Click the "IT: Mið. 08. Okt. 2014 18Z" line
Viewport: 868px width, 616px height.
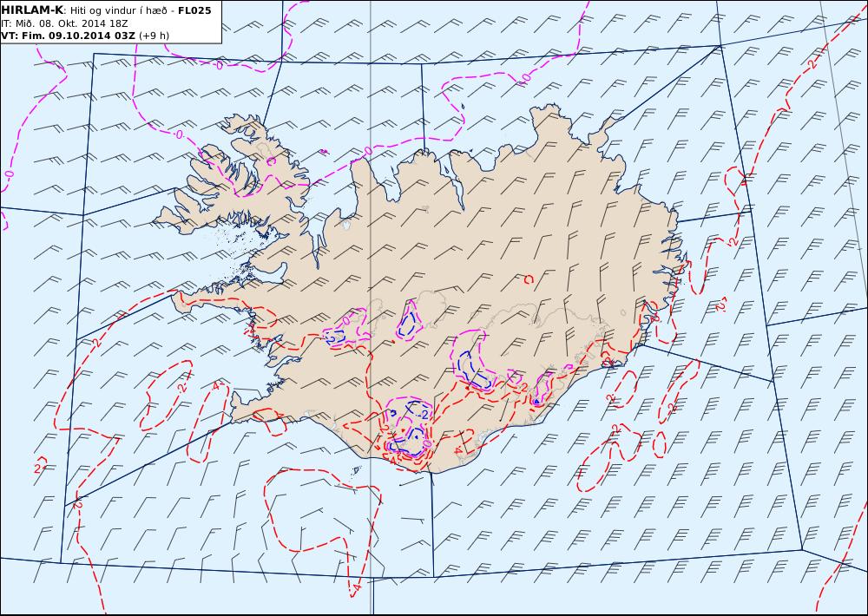coord(65,23)
